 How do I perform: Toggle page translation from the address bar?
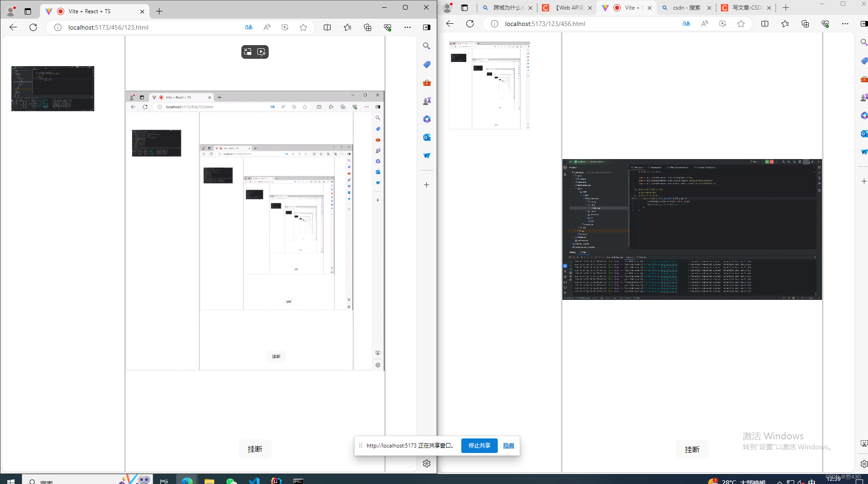click(249, 27)
